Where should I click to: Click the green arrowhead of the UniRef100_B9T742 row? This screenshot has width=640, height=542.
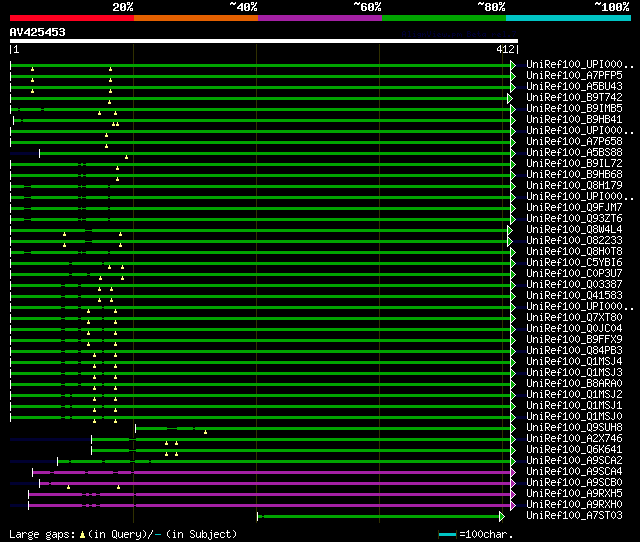pyautogui.click(x=510, y=98)
